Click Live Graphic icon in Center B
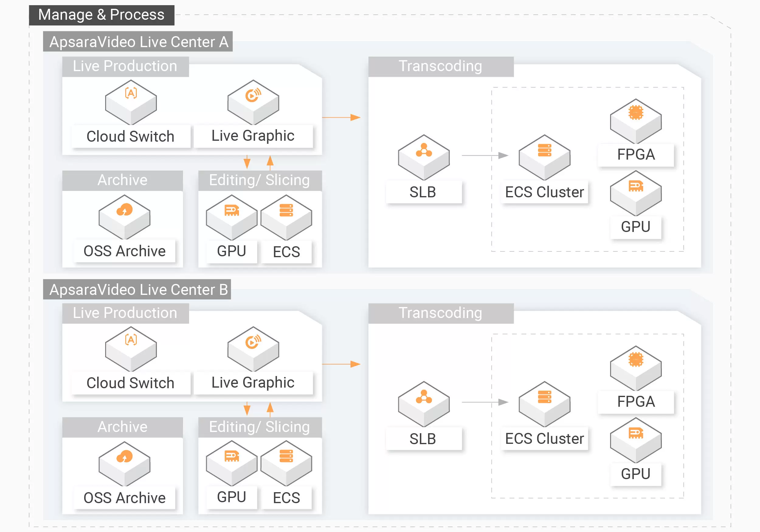760x532 pixels. [253, 349]
